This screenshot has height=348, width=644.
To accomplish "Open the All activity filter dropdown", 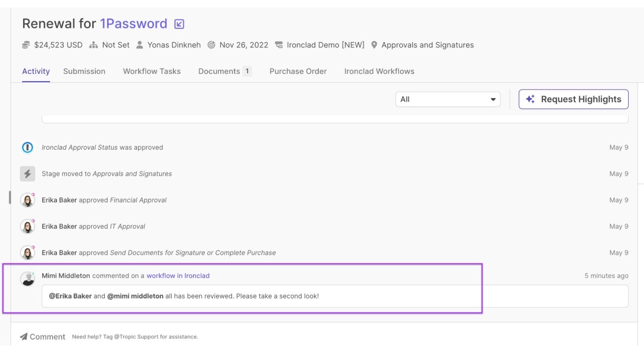I will pyautogui.click(x=448, y=99).
